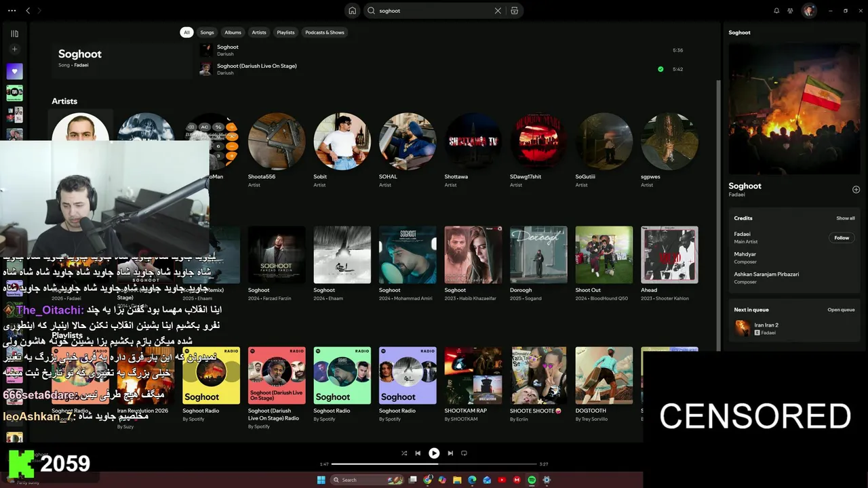
Task: Click the Spotify icon on the taskbar
Action: point(532,480)
